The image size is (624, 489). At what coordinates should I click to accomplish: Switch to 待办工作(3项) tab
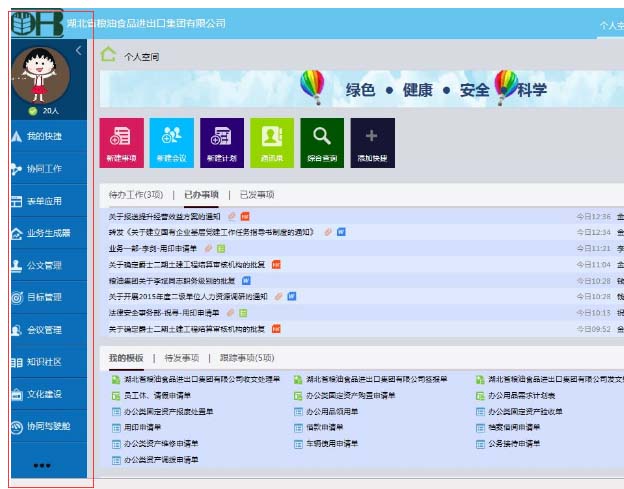coord(136,195)
